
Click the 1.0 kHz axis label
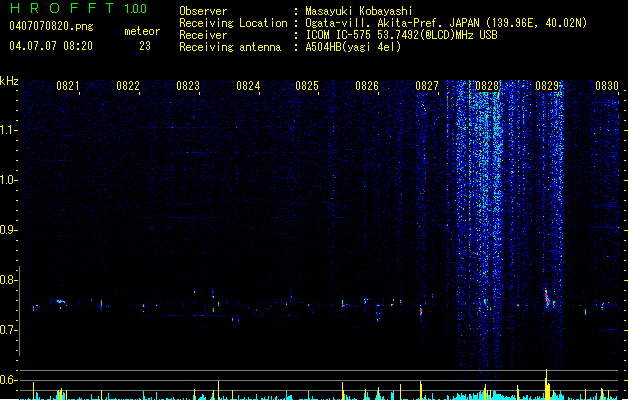8,180
